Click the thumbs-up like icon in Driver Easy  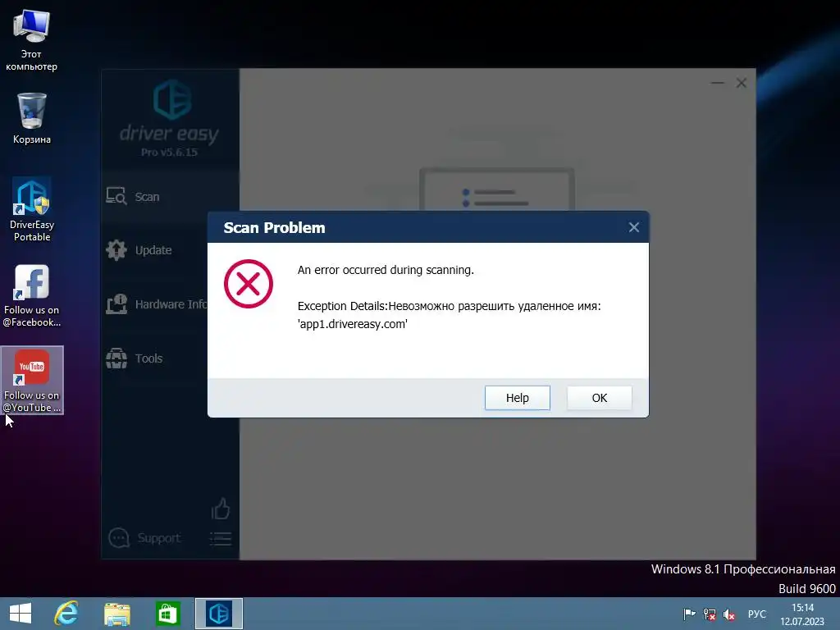[x=220, y=509]
